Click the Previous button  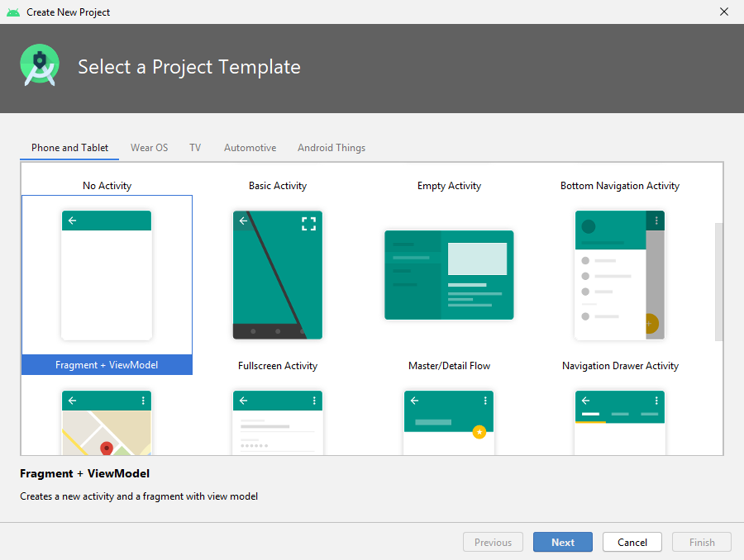[x=493, y=543]
